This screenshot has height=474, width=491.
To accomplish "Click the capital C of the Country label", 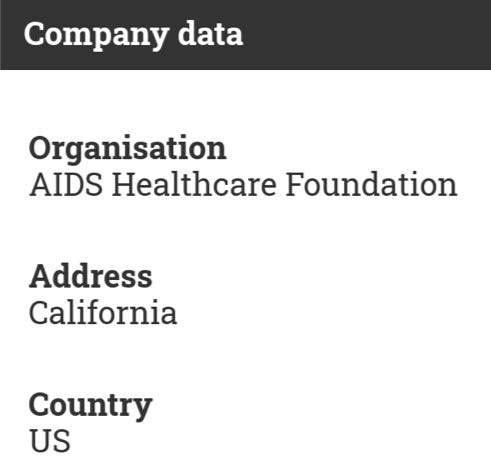I will tap(40, 406).
